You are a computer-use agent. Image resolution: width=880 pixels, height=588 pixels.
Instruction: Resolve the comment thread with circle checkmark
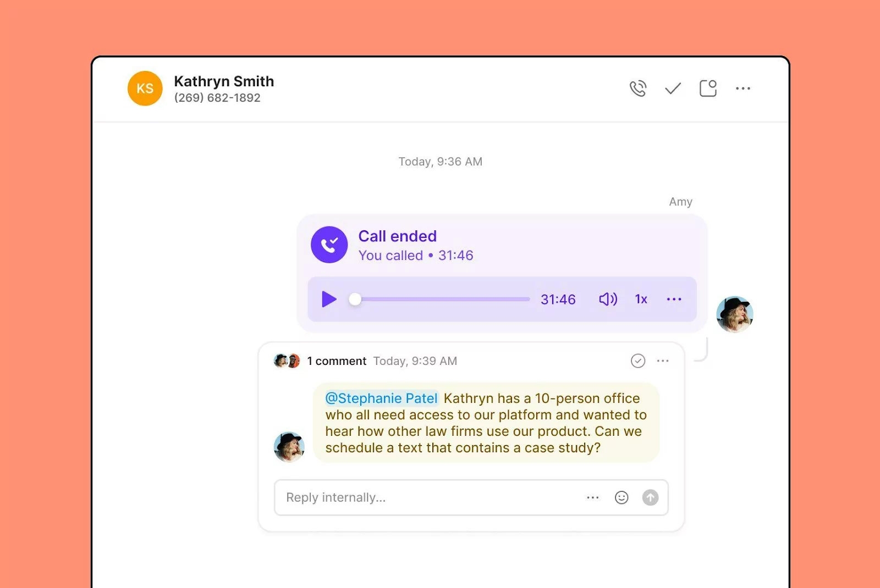coord(637,361)
